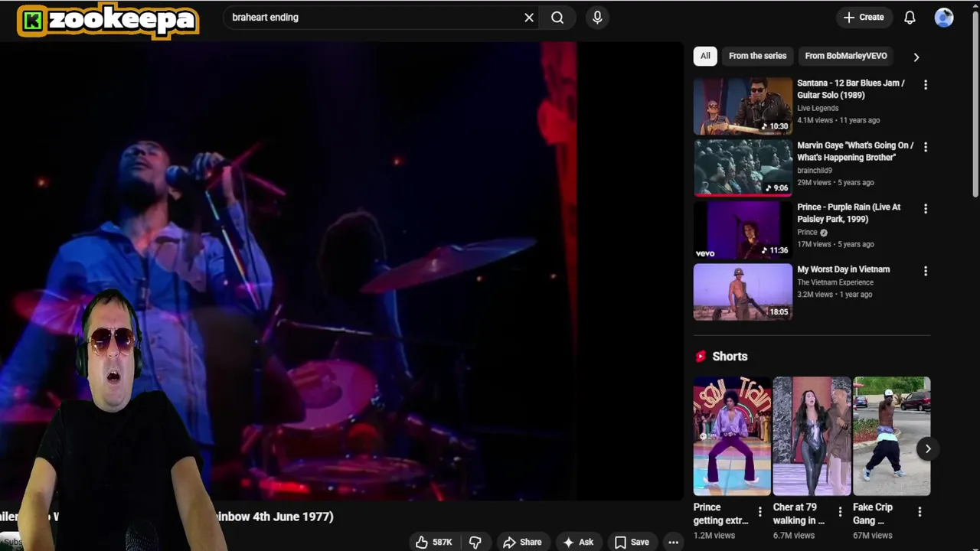
Task: Show more filter chips with the arrow
Action: click(x=916, y=57)
